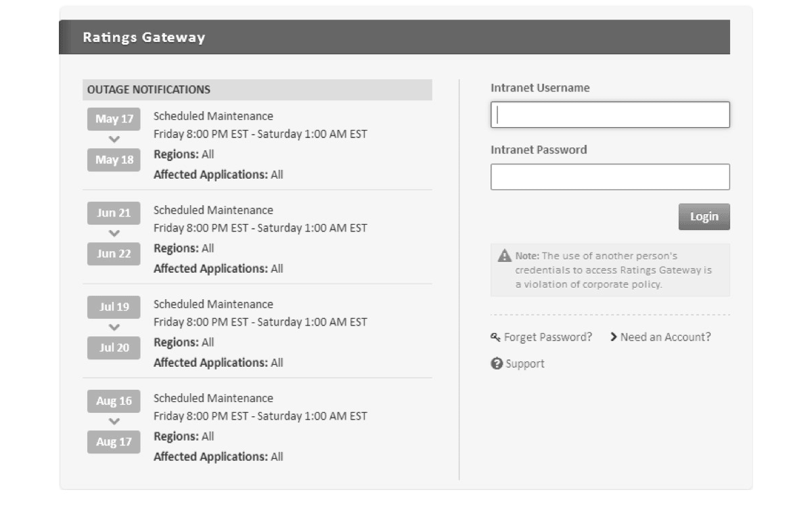Select the May 17 date badge
812x513 pixels.
(114, 119)
